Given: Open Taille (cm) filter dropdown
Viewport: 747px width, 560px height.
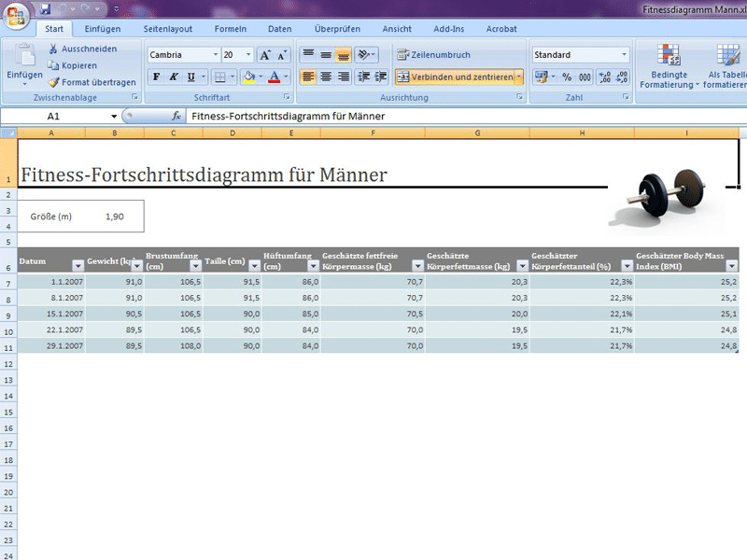Looking at the screenshot, I should click(x=254, y=266).
